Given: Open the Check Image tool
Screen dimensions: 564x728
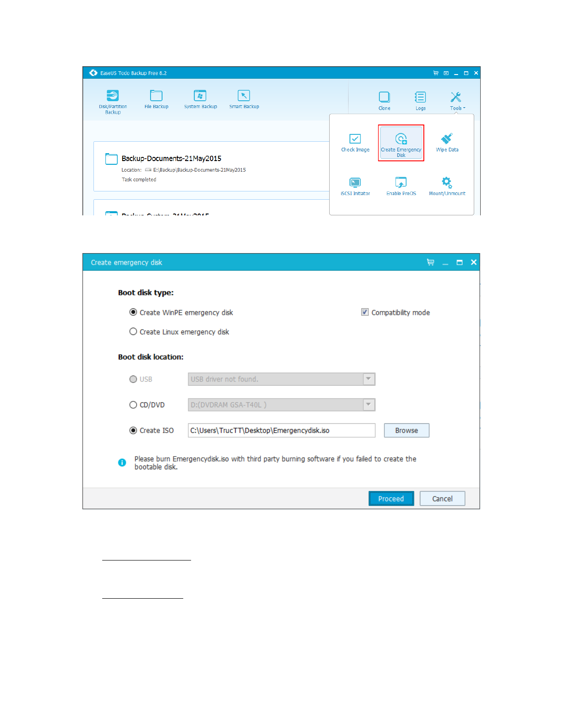Looking at the screenshot, I should pyautogui.click(x=355, y=142).
